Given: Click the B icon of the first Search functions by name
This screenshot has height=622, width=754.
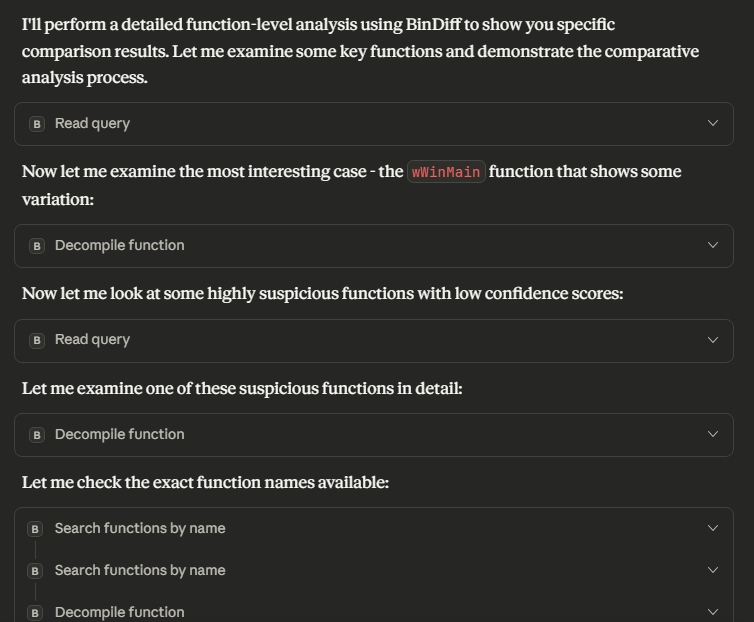Looking at the screenshot, I should [x=35, y=529].
